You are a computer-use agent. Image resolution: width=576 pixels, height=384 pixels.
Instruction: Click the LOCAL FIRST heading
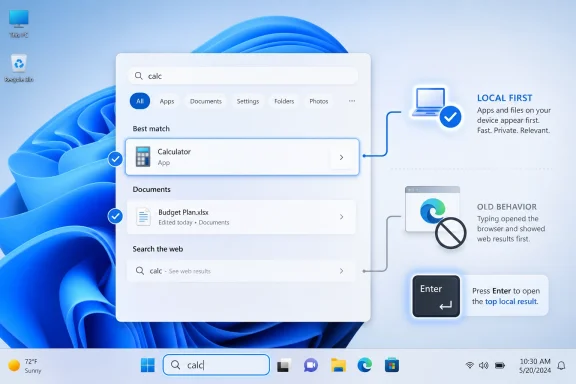(x=504, y=98)
